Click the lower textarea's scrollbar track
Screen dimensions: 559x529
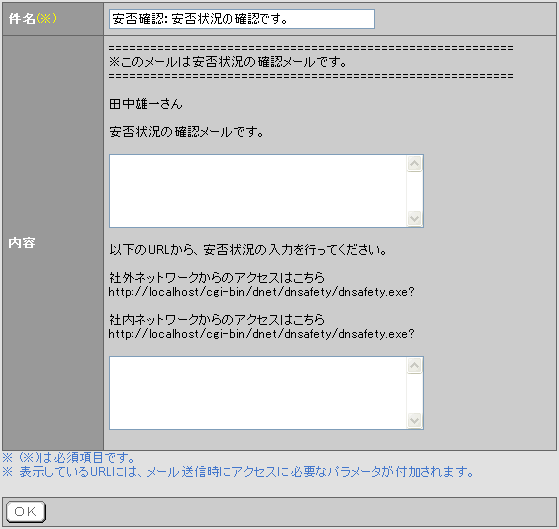coord(415,393)
